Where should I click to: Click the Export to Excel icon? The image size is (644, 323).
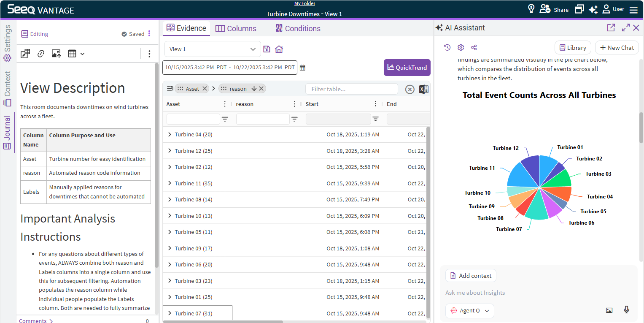423,89
